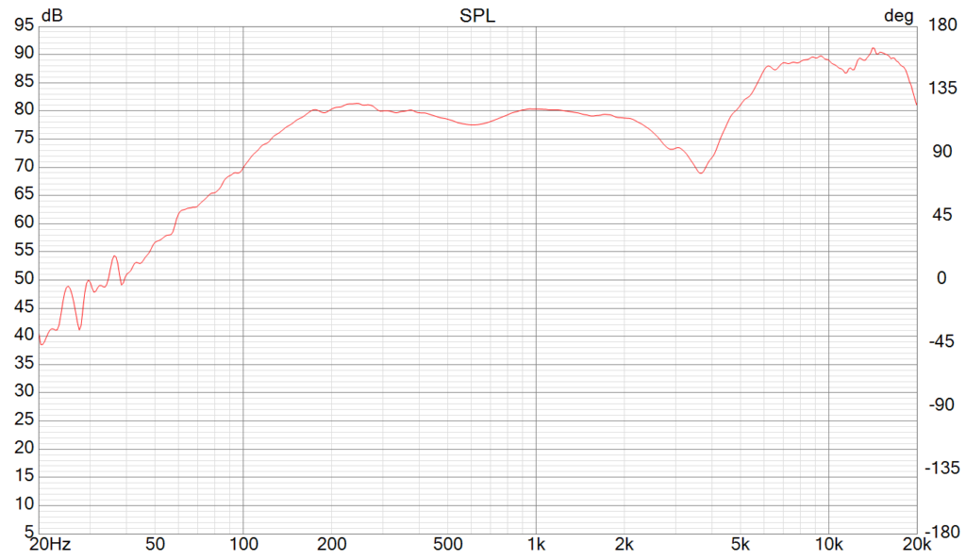Click the 60 dB axis value
Screen dimensions: 966x560
tap(24, 222)
